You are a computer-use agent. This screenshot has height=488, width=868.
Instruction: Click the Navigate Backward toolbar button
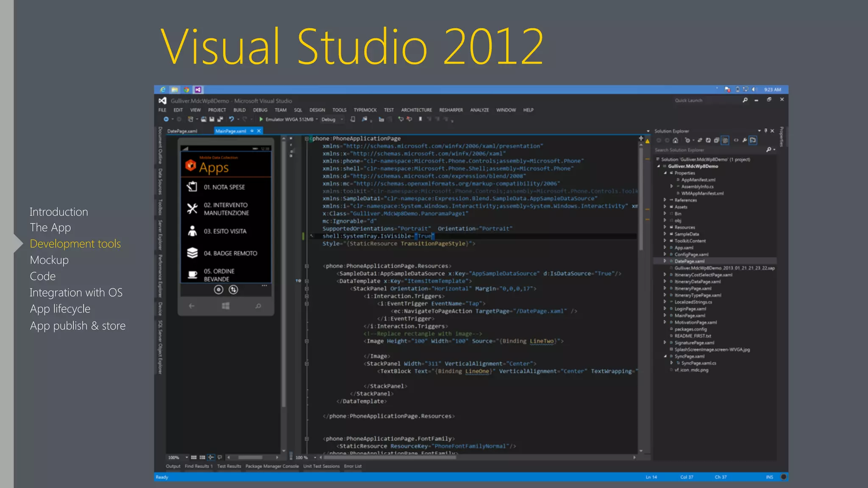166,119
